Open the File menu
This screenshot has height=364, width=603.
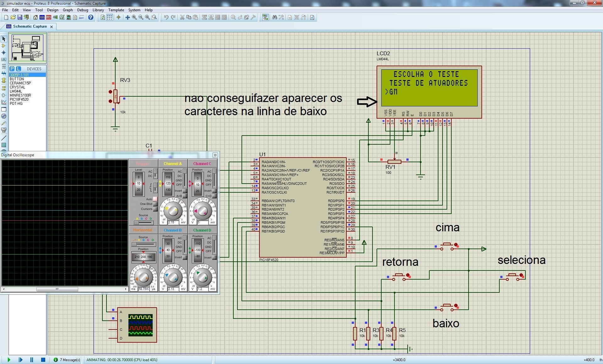(x=5, y=10)
